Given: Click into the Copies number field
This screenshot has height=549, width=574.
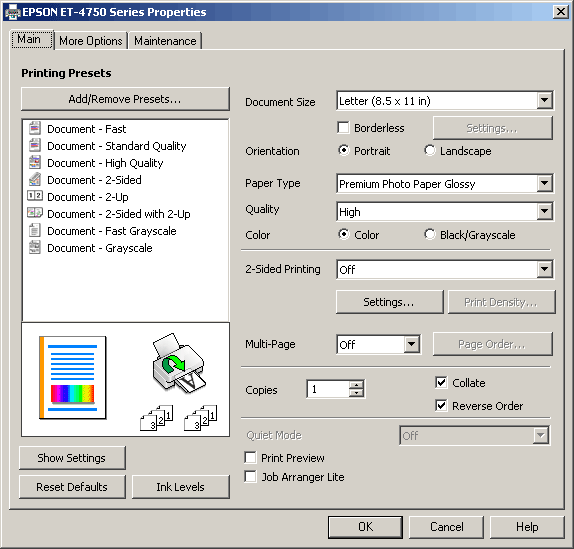Looking at the screenshot, I should (328, 389).
